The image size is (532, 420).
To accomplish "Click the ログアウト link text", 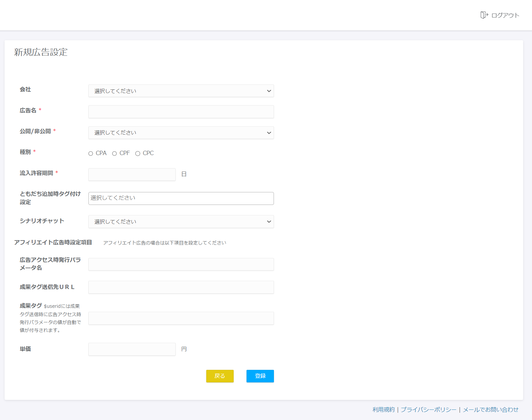I will pyautogui.click(x=505, y=15).
